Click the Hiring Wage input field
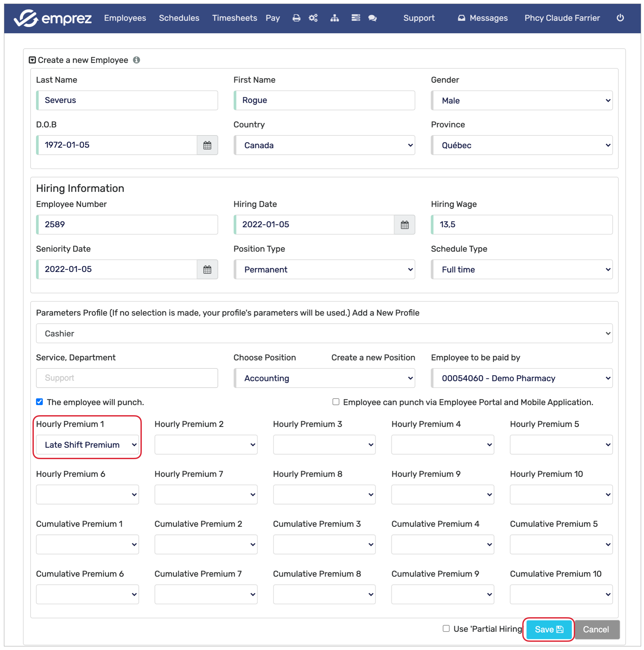 point(522,225)
